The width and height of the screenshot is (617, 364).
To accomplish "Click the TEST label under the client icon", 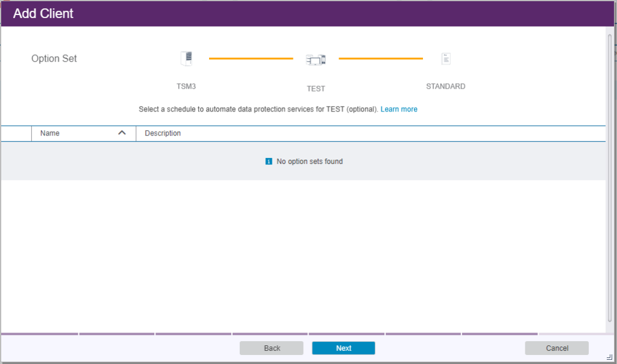I will point(316,89).
